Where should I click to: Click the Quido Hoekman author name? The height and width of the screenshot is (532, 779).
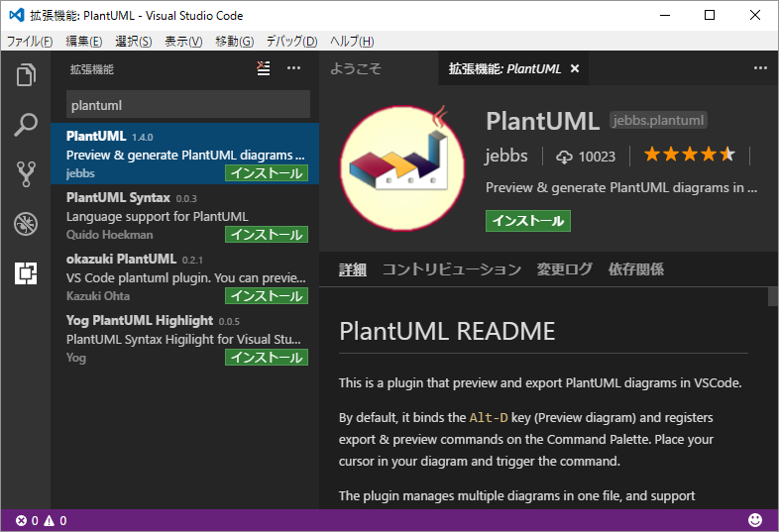(x=110, y=235)
